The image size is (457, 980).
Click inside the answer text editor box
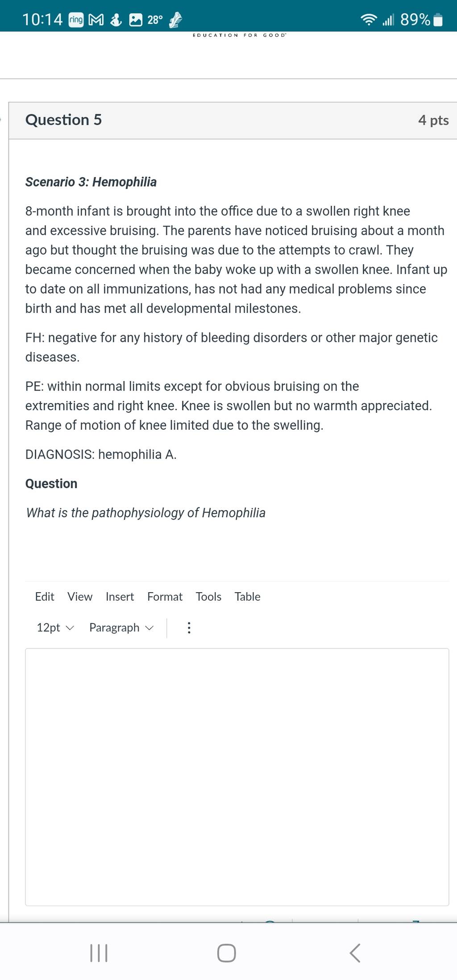237,777
